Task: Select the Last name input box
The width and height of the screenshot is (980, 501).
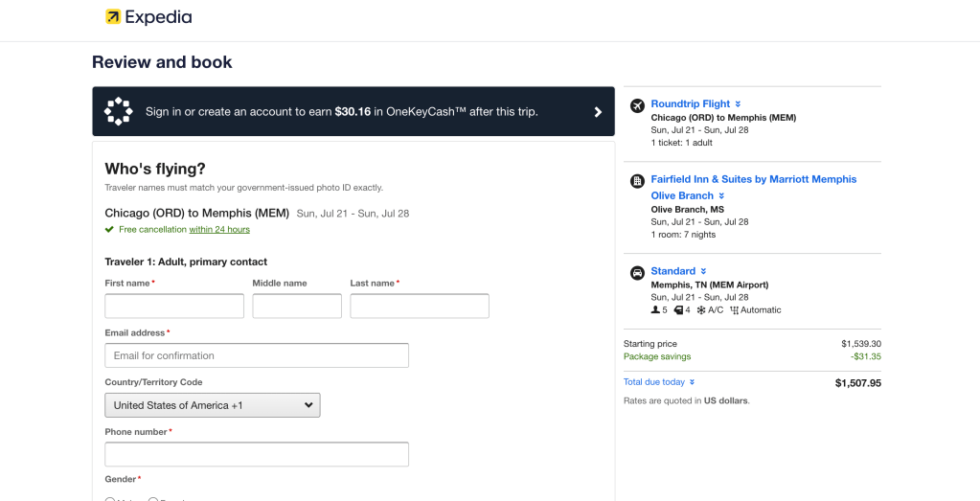Action: tap(420, 307)
